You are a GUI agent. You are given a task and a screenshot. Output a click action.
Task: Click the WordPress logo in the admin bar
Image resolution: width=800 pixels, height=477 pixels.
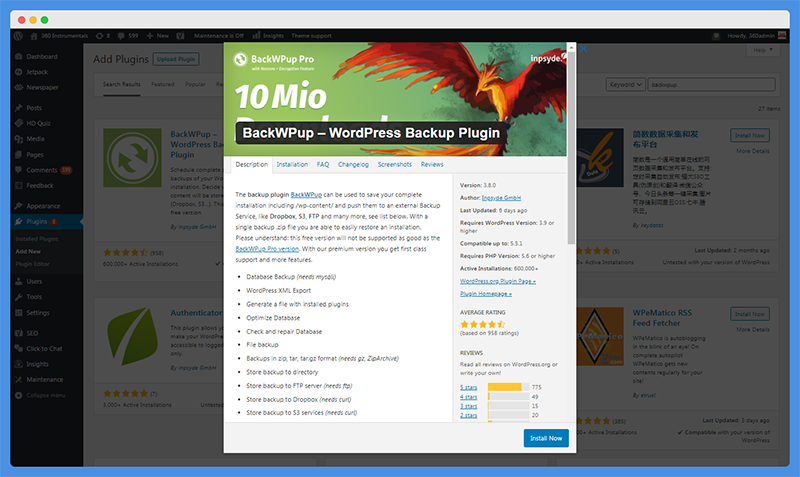(18, 36)
